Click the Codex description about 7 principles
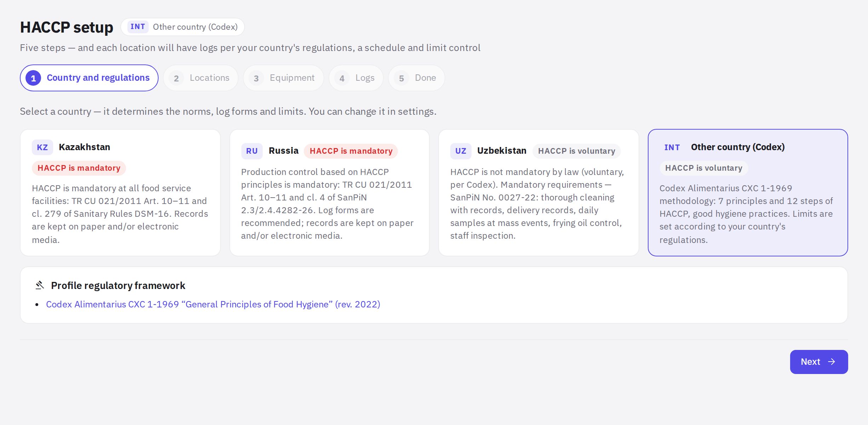The image size is (868, 425). point(746,214)
